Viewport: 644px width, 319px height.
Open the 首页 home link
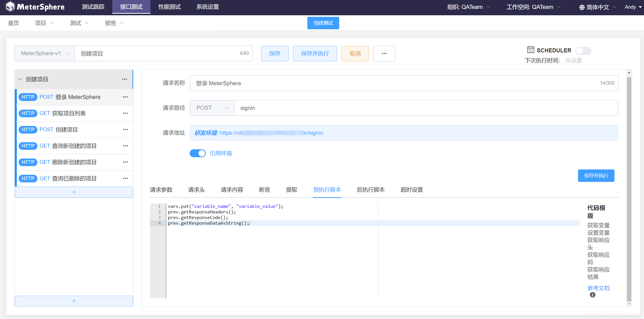pyautogui.click(x=13, y=23)
